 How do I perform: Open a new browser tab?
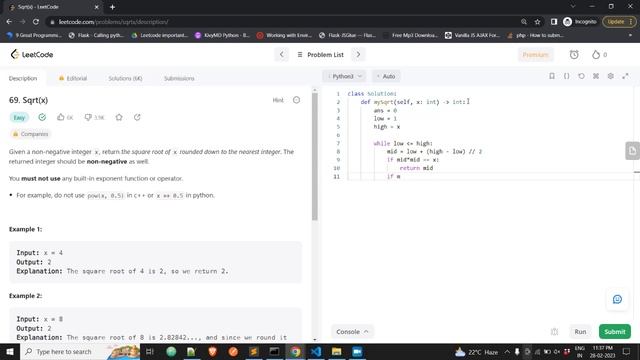[112, 7]
